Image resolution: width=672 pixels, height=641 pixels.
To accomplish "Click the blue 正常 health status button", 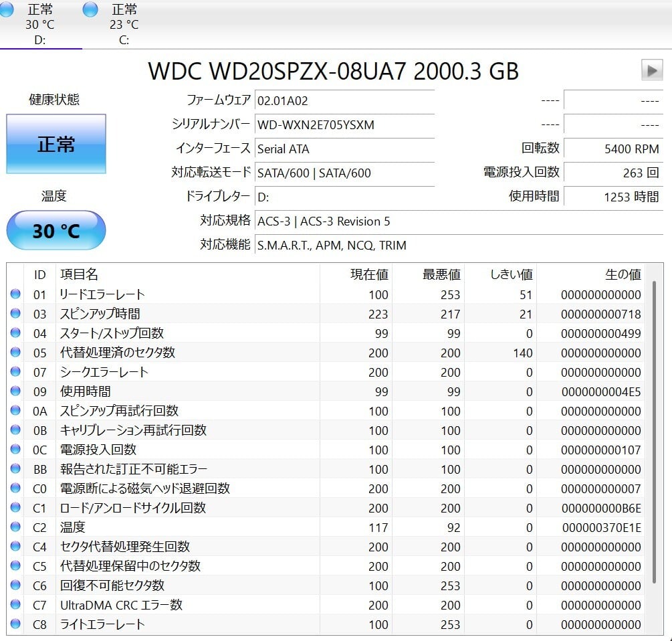I will pos(56,144).
